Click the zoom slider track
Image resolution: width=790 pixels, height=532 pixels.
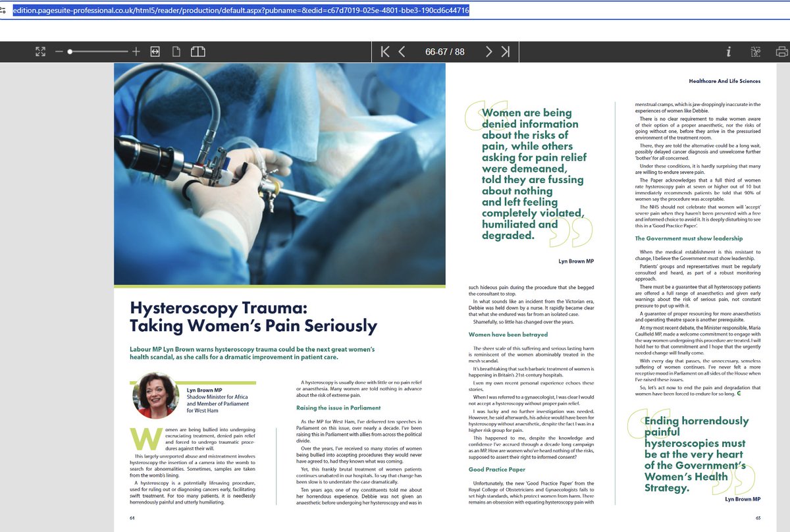click(98, 51)
